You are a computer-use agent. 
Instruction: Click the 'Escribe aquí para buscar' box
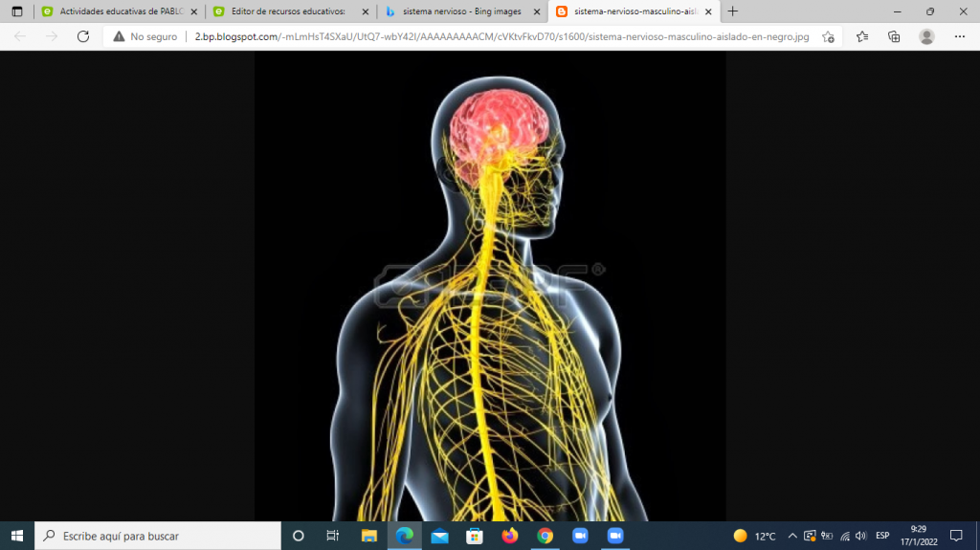coord(158,536)
